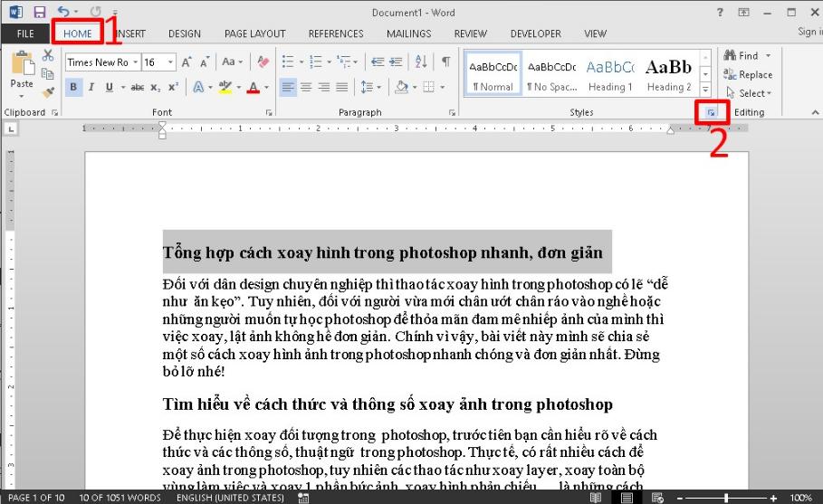Toggle Bold formatting
This screenshot has width=823, height=504.
(x=74, y=88)
